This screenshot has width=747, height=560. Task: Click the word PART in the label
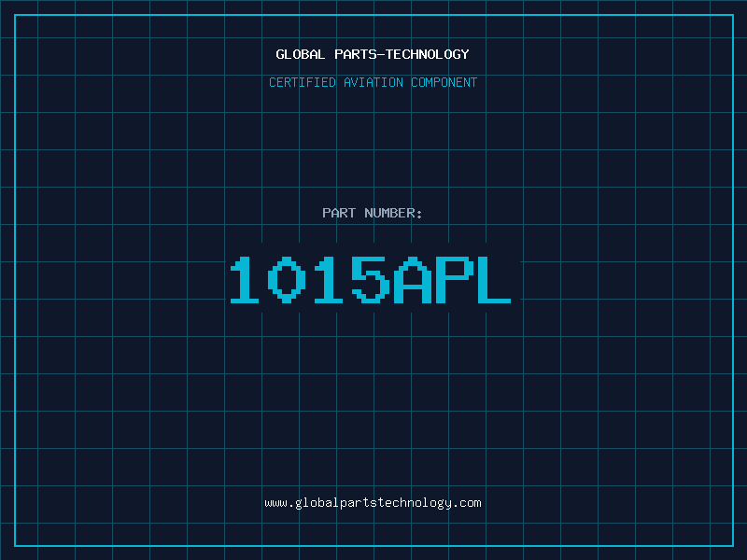pos(339,213)
